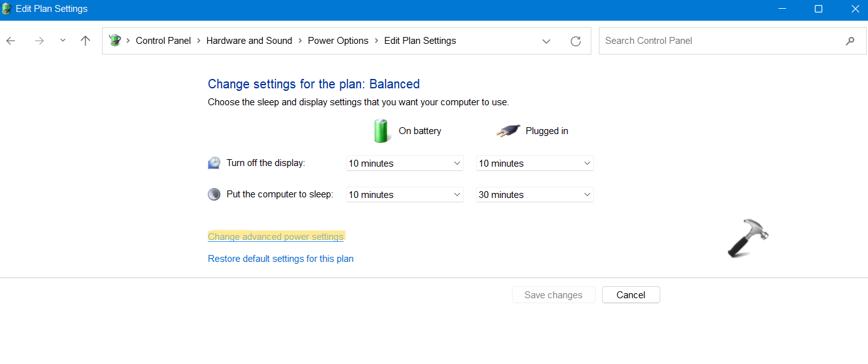Viewport: 868px width, 364px height.
Task: Click the Forward navigation arrow
Action: [39, 41]
